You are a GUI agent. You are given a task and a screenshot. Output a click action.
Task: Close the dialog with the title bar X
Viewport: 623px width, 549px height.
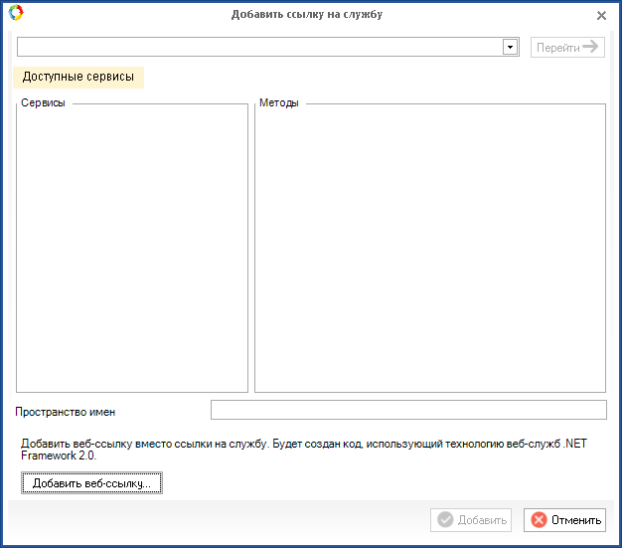[x=601, y=15]
